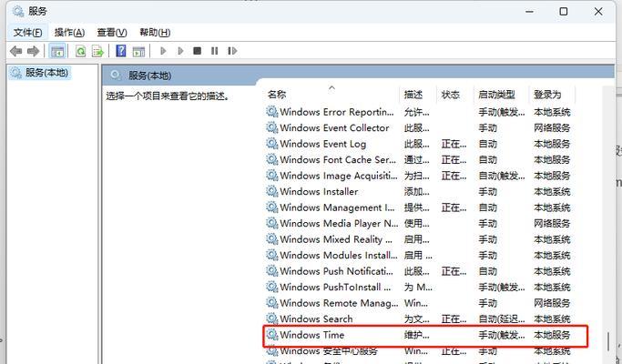622x364 pixels.
Task: Click the Forward arrow toolbar icon
Action: pos(33,51)
